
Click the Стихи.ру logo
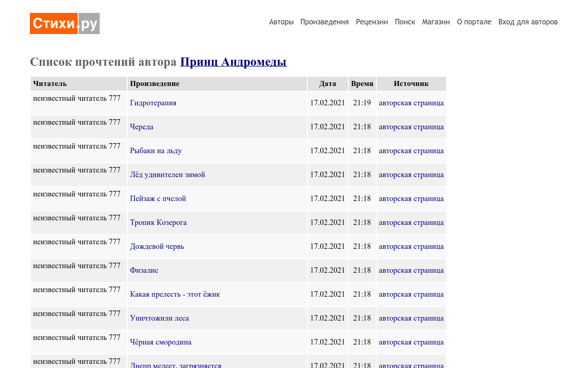click(x=64, y=23)
